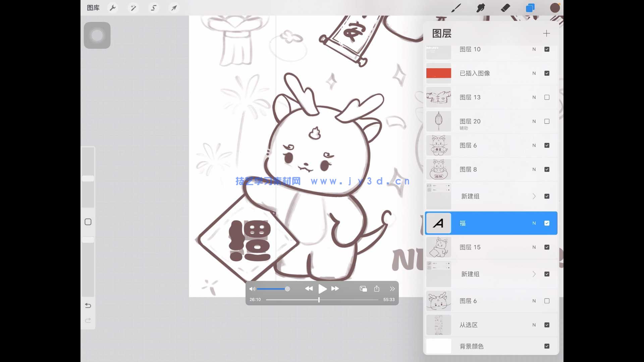This screenshot has height=362, width=644.
Task: Open the Transform arrow tool
Action: (x=174, y=7)
